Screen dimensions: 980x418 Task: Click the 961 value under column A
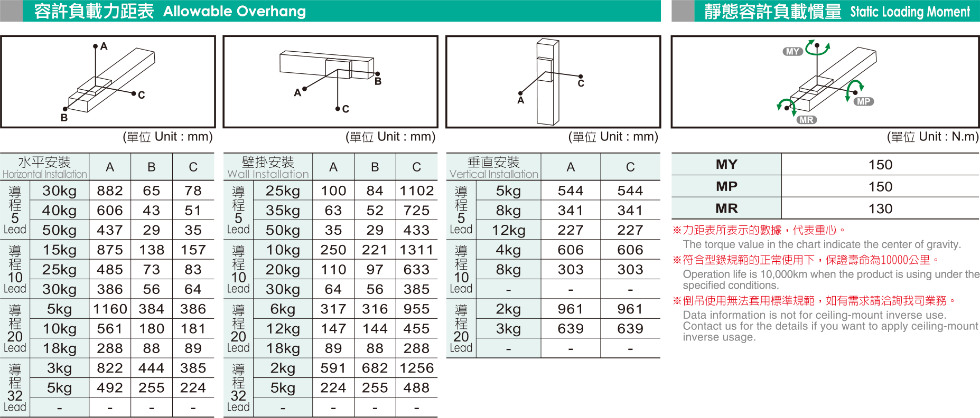tap(571, 309)
